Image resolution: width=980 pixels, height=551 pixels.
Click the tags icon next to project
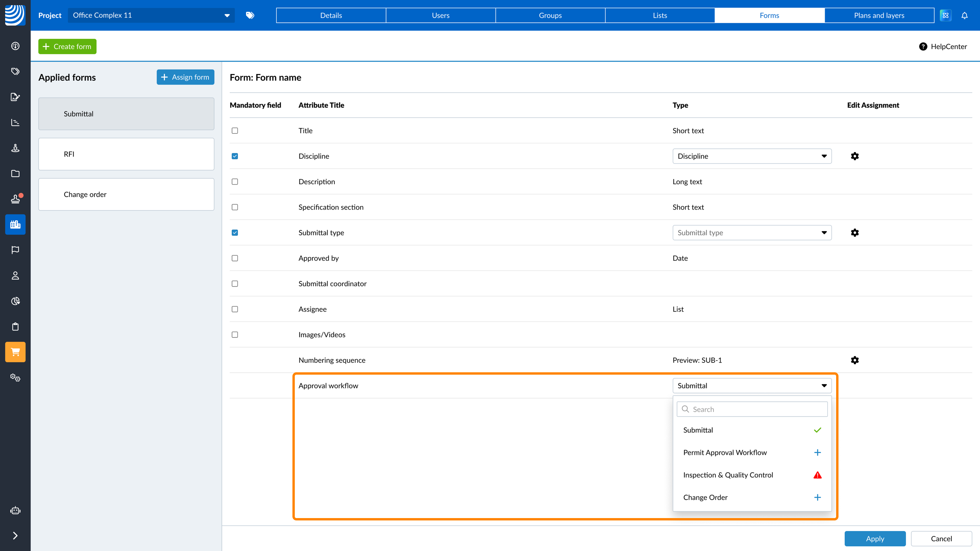click(250, 15)
